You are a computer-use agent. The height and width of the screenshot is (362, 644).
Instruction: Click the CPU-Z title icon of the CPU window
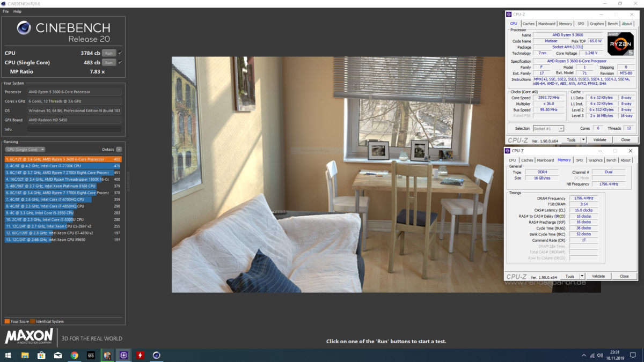click(509, 14)
